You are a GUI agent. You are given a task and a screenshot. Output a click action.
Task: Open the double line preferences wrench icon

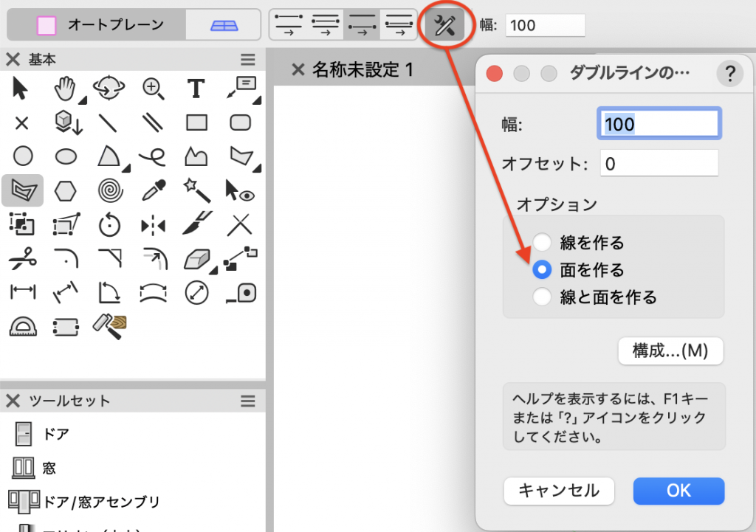click(x=444, y=25)
